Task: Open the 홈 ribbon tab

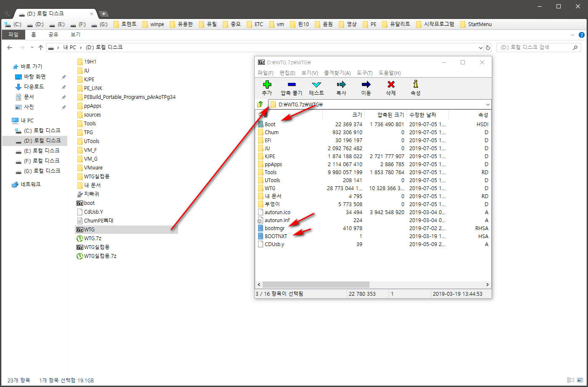Action: coord(34,35)
